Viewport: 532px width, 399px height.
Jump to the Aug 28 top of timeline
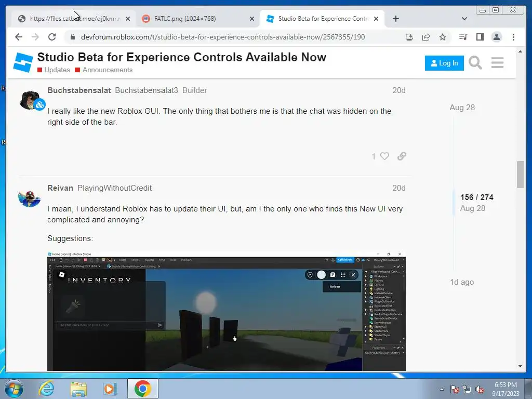point(462,108)
